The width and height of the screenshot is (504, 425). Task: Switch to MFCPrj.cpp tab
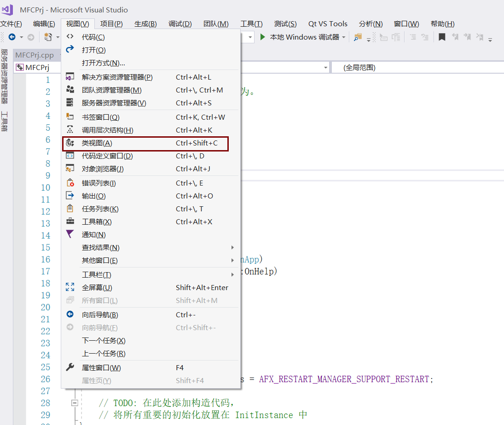tap(35, 55)
